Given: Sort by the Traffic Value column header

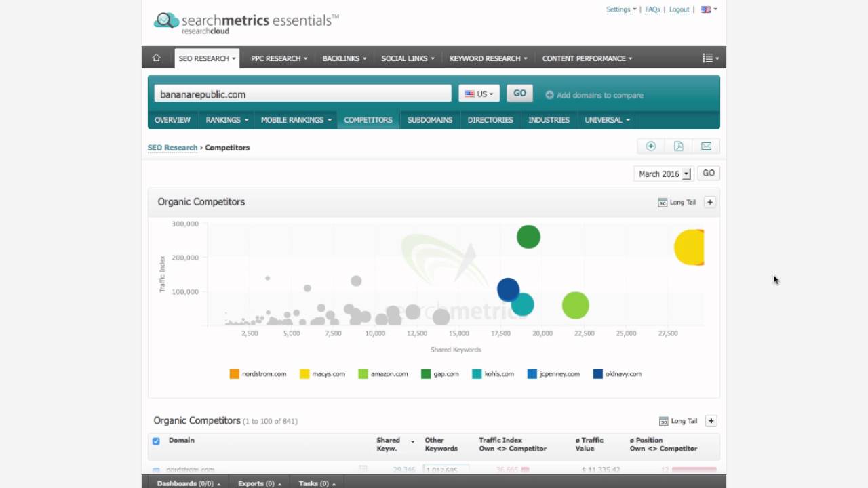Looking at the screenshot, I should pos(589,445).
